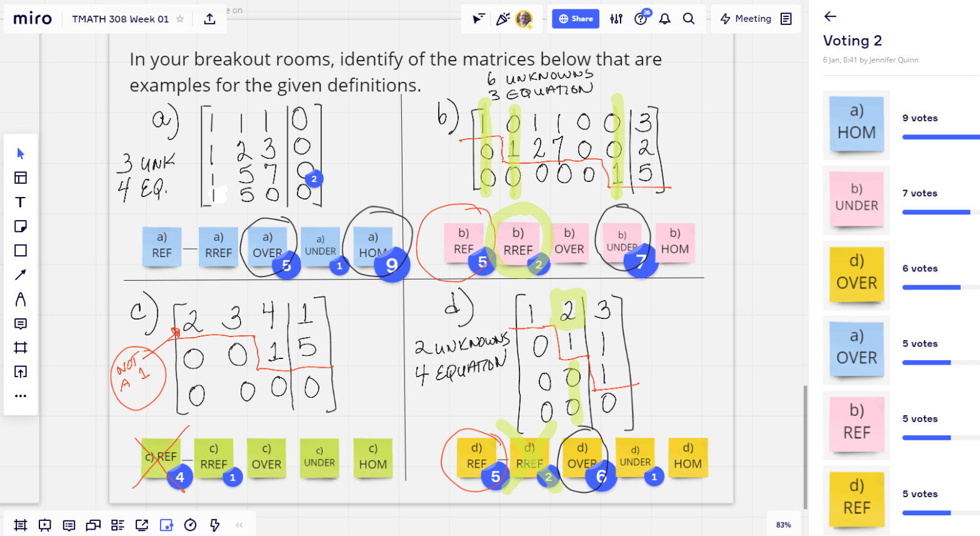This screenshot has height=536, width=980.
Task: Open the notifications bell
Action: tap(665, 19)
